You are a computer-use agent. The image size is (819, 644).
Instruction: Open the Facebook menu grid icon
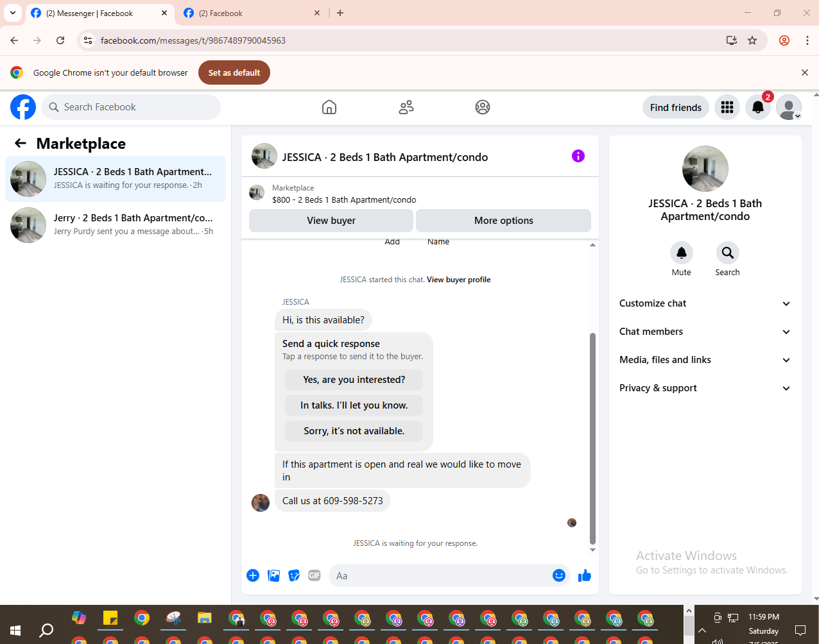(727, 107)
